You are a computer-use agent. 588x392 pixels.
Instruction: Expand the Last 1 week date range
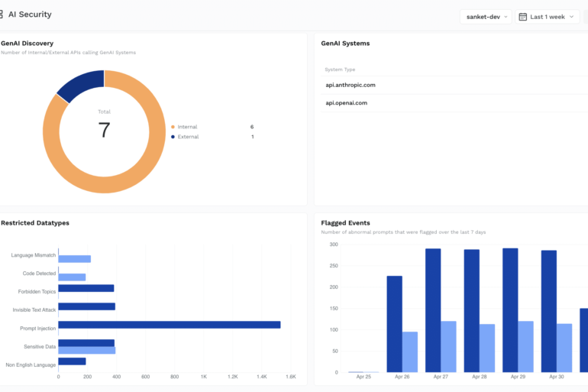tap(548, 17)
